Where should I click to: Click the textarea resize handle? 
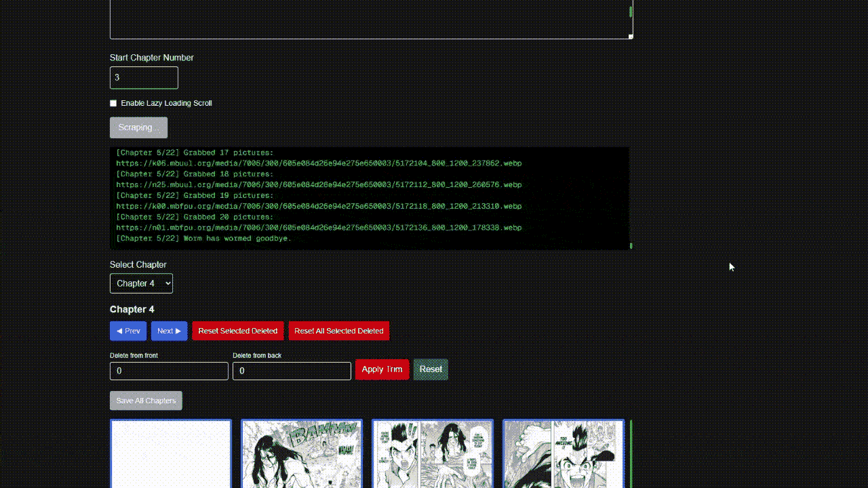[x=630, y=36]
